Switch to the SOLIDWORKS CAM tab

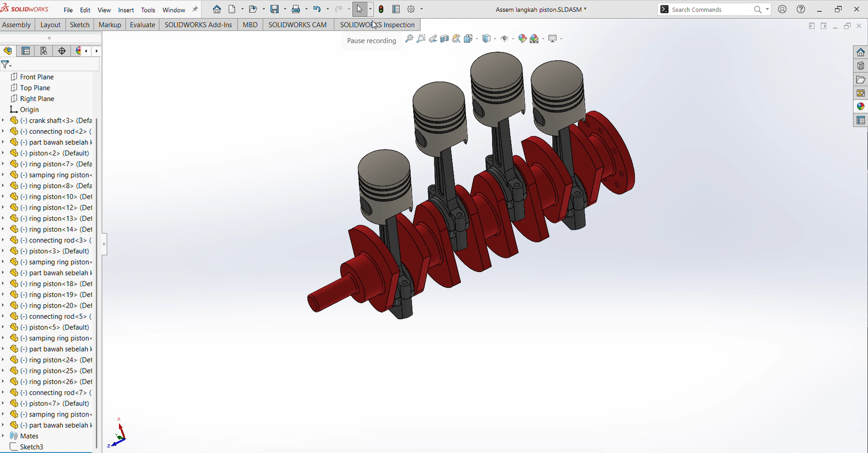(x=298, y=25)
